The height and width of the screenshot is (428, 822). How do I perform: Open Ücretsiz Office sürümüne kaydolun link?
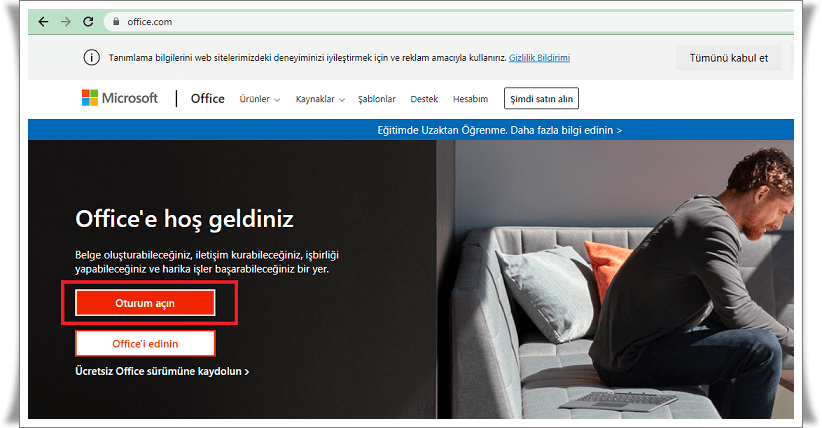pos(162,371)
